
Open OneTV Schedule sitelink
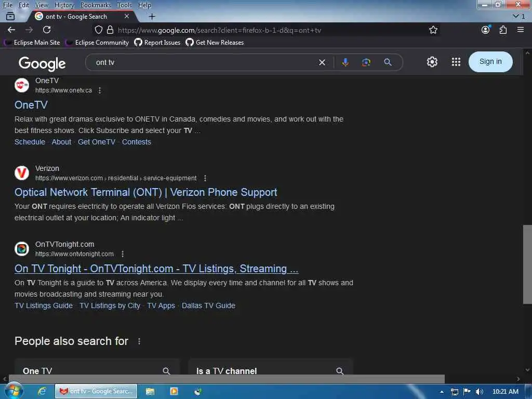click(30, 142)
